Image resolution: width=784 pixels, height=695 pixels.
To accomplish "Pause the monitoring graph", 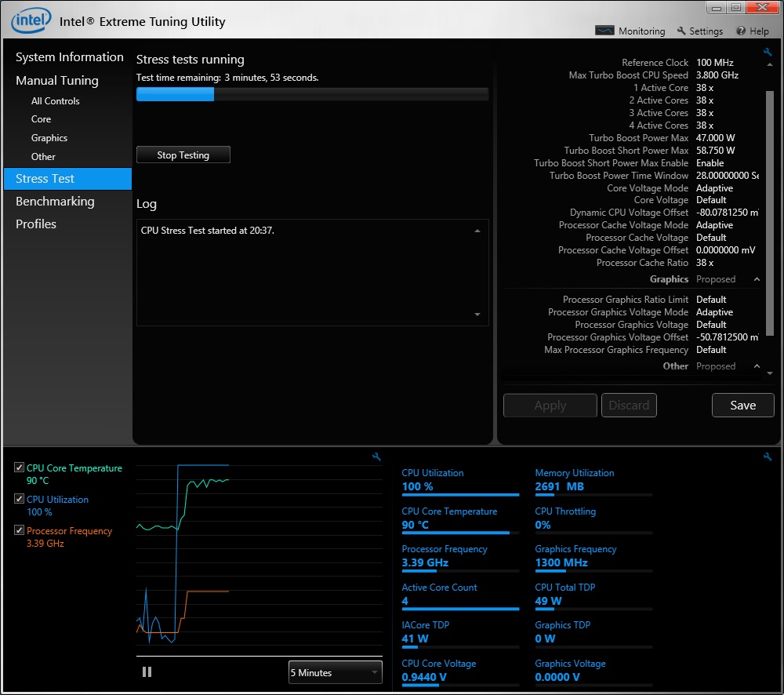I will (147, 672).
